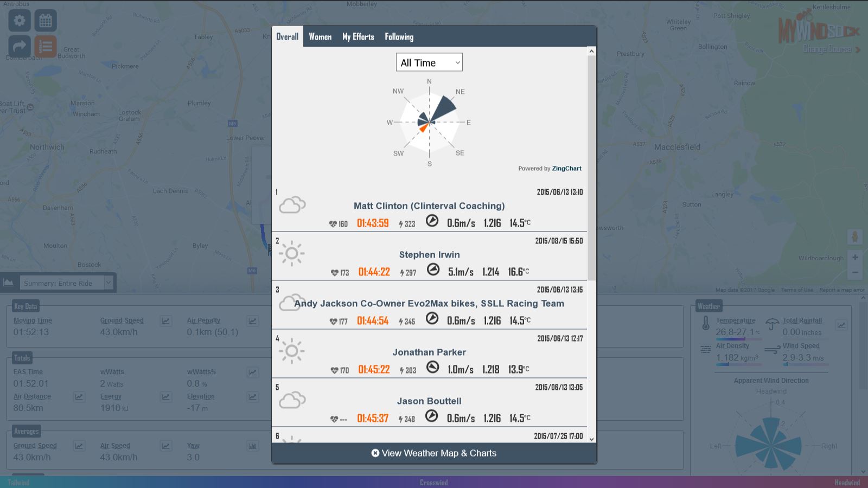The image size is (868, 488).
Task: Click the Tailwind-Headwind gradient bar
Action: 434,481
